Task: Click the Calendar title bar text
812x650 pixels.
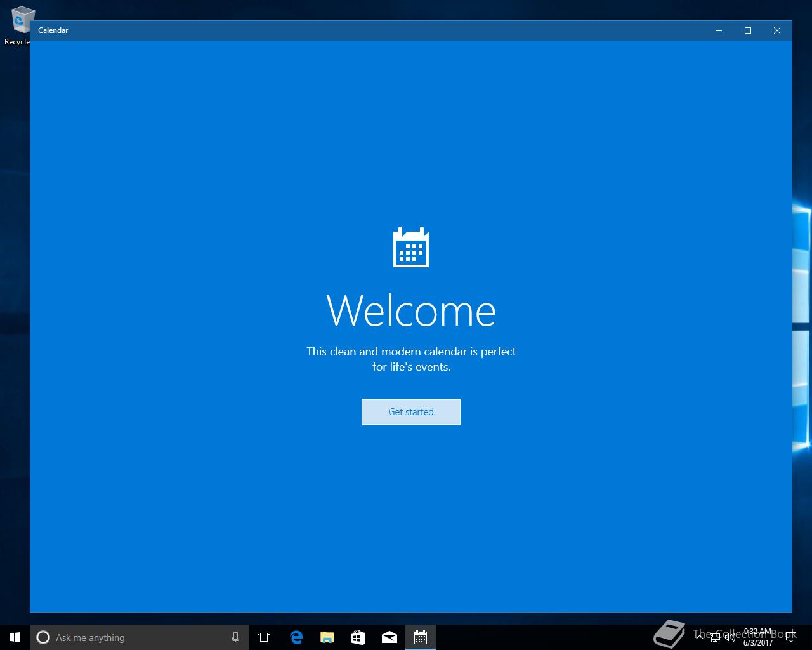Action: click(x=53, y=30)
